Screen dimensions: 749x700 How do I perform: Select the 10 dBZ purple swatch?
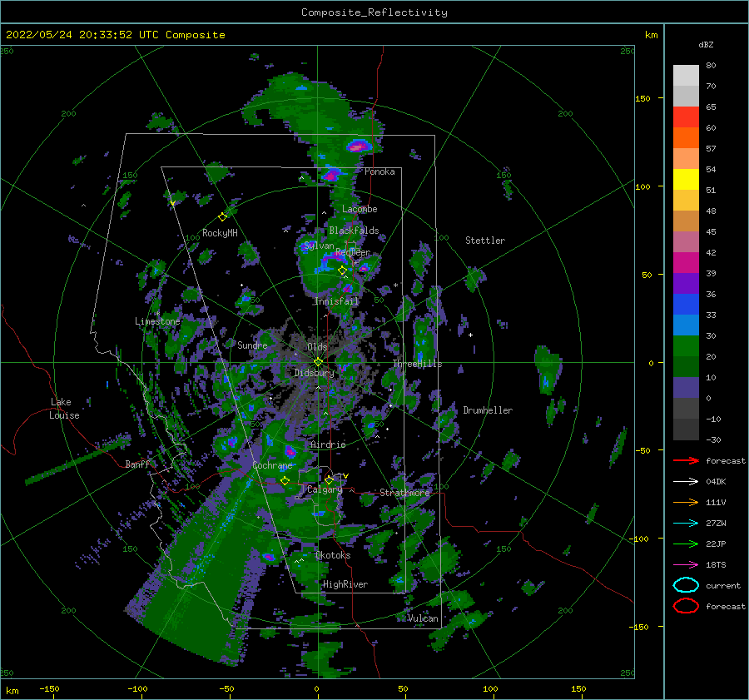tap(686, 388)
